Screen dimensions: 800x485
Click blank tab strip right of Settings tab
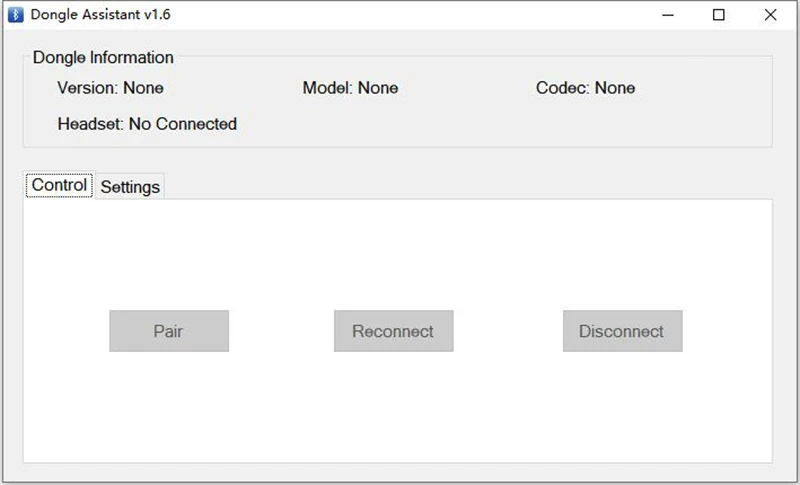pos(450,186)
